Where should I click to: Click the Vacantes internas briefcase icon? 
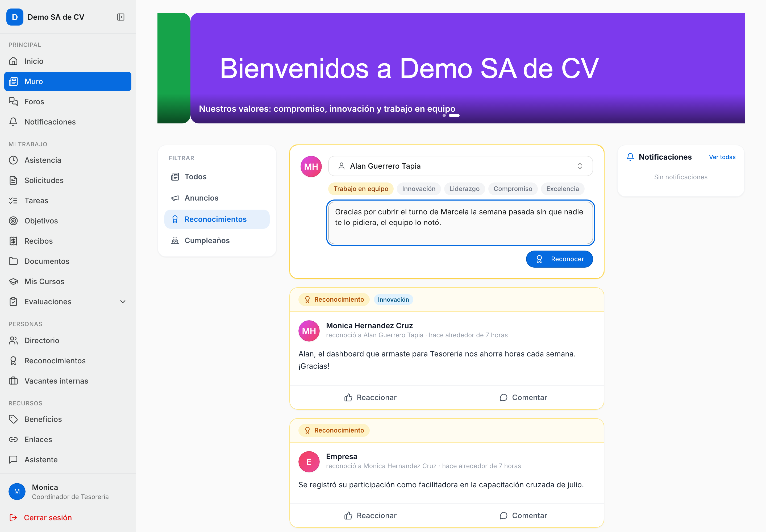13,381
